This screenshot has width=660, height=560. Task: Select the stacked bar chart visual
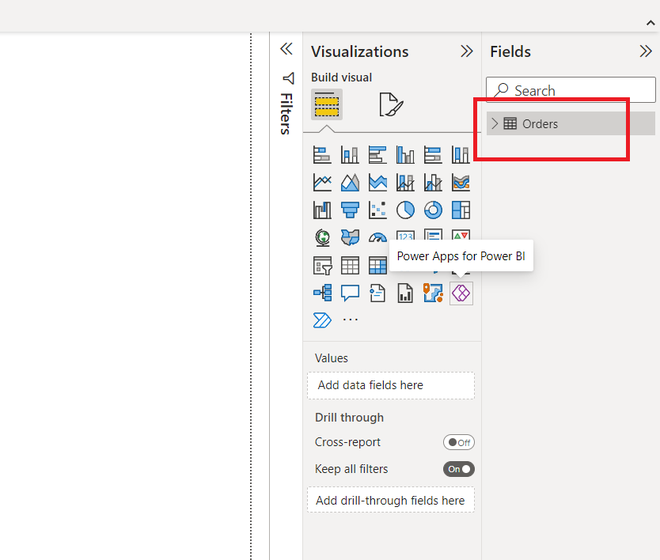click(322, 155)
